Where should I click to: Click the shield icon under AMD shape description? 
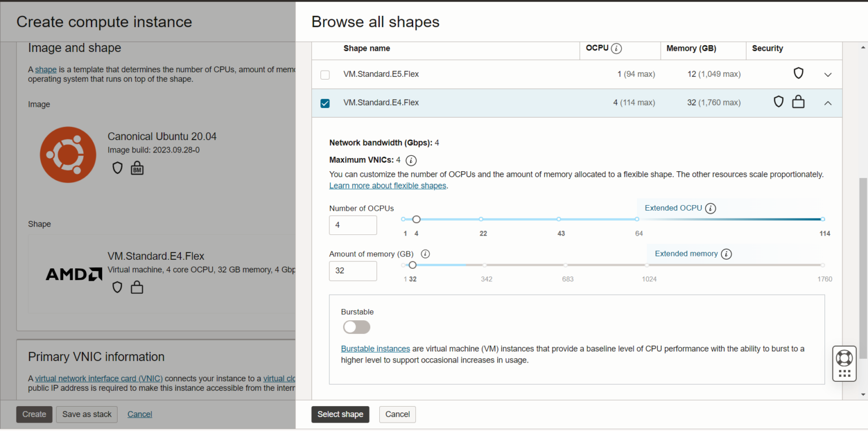118,287
